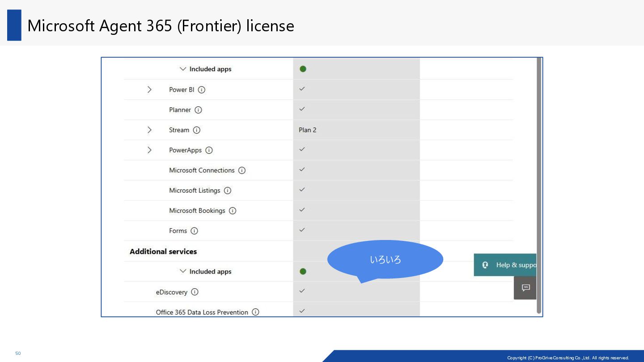
Task: Click the Office 365 Data Loss Prevention label
Action: (202, 312)
